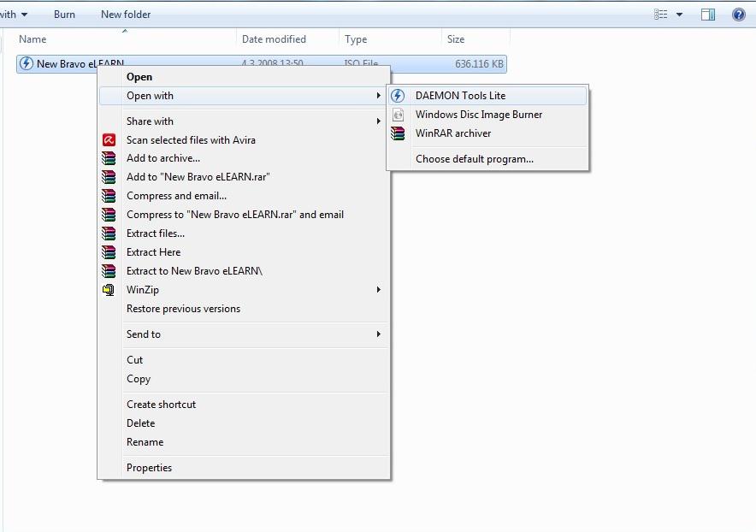Click the Avira red shield icon
Viewport: 756px width, 532px height.
click(109, 140)
